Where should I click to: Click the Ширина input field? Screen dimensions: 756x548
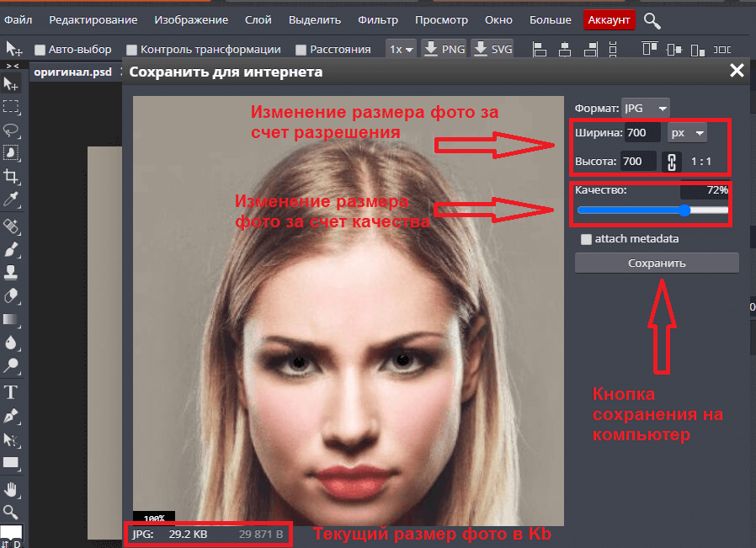pyautogui.click(x=642, y=132)
